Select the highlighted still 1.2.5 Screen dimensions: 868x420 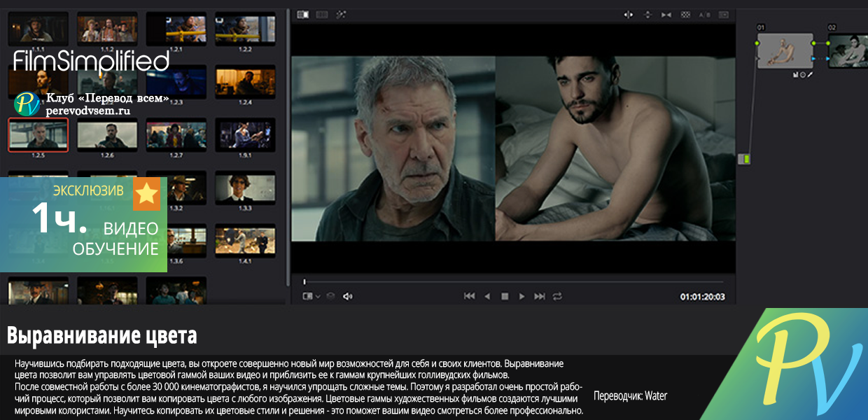pos(38,135)
